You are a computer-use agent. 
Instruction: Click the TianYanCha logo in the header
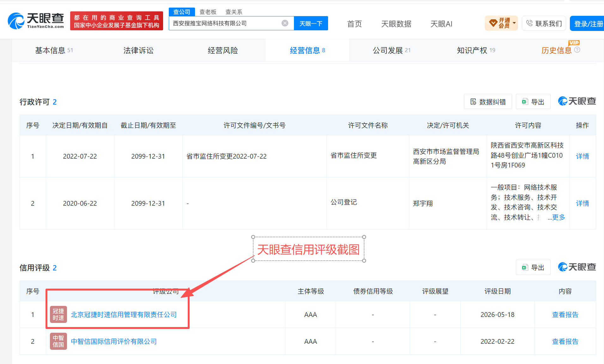[36, 21]
